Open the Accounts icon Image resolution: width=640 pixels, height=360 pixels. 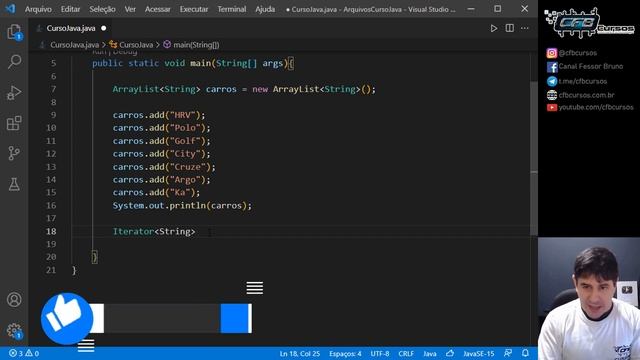[x=14, y=300]
